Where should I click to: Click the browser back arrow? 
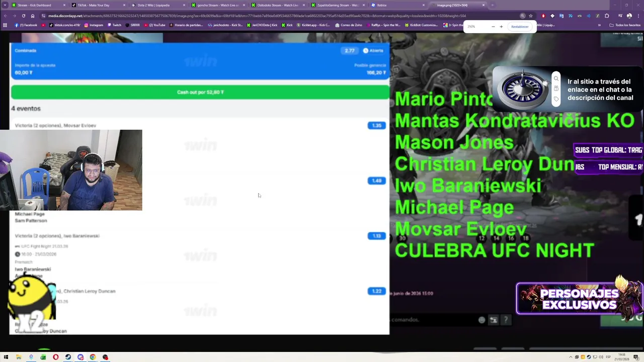pos(6,16)
